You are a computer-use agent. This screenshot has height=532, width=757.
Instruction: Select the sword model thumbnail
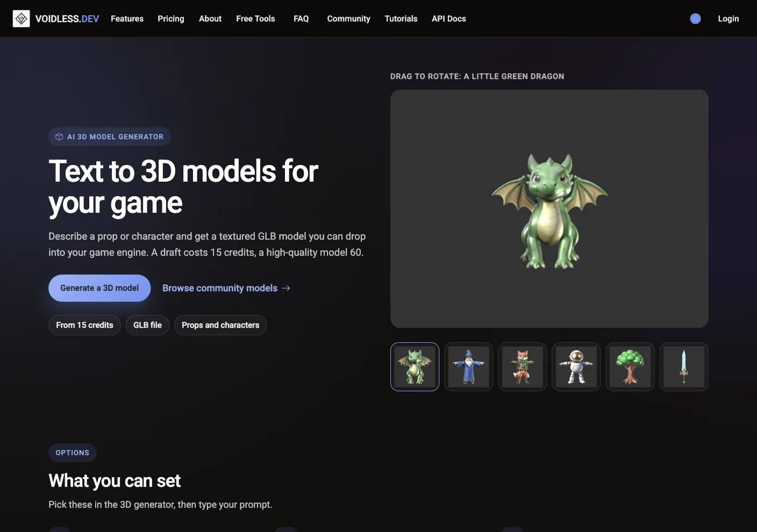point(684,367)
